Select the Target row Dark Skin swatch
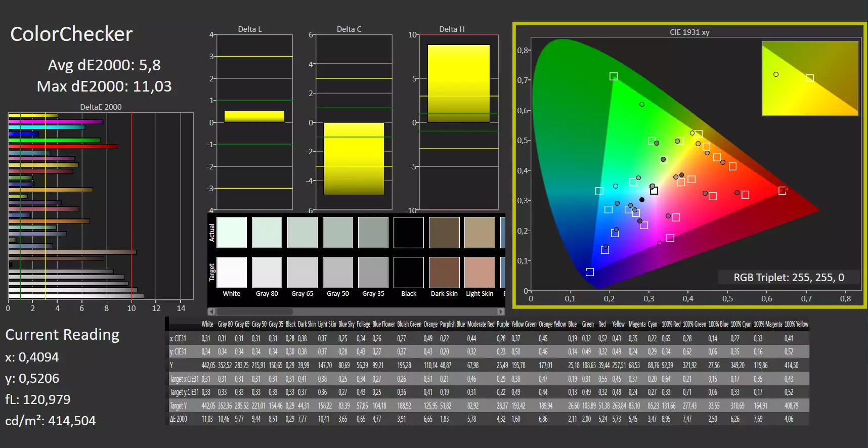 point(444,272)
